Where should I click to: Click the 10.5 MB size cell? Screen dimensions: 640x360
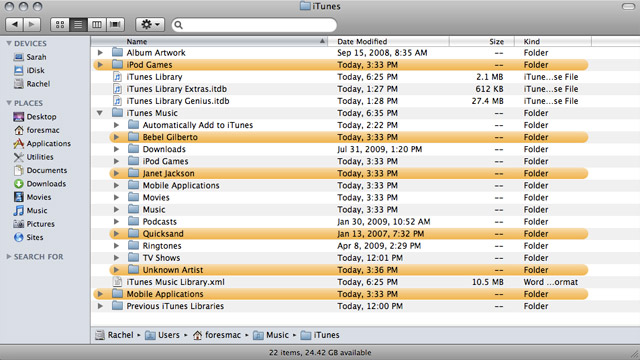(488, 282)
